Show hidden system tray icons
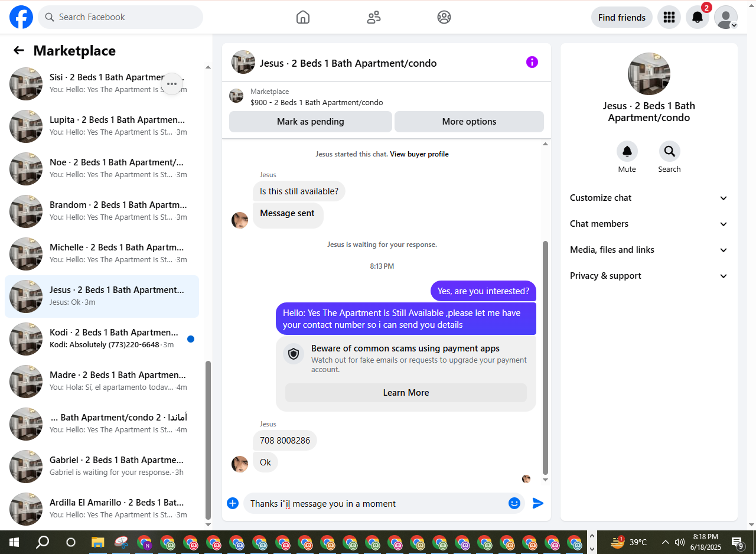The height and width of the screenshot is (554, 756). coord(665,542)
